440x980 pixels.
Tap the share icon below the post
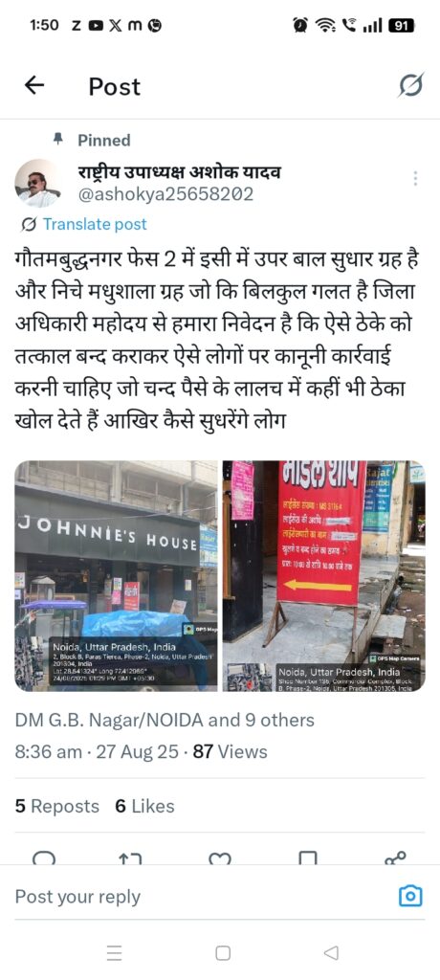tap(396, 857)
